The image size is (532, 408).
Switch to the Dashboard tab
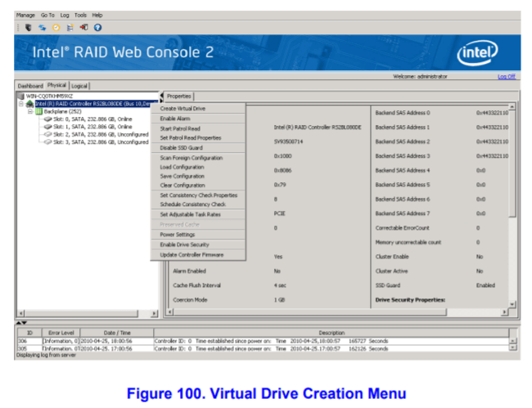pos(30,86)
